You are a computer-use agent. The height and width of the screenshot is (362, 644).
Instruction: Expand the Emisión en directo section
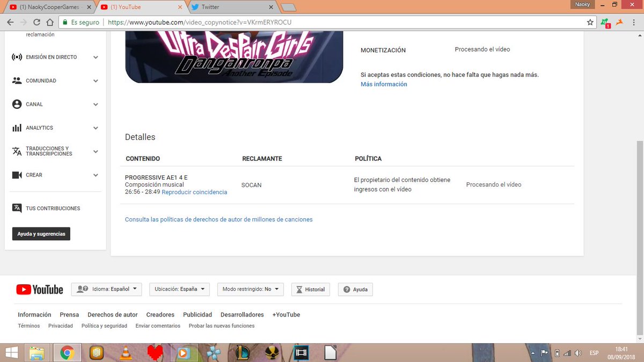96,57
